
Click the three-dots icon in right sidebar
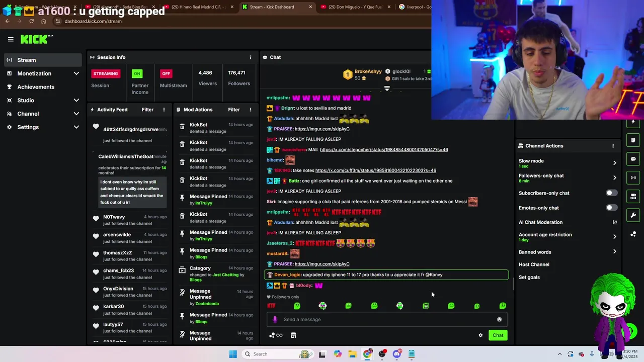coord(633,234)
